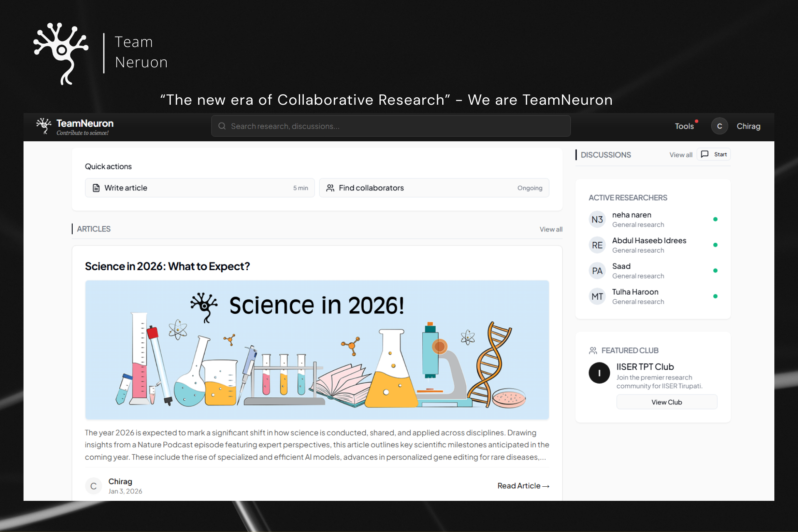View all discussions

coord(680,155)
